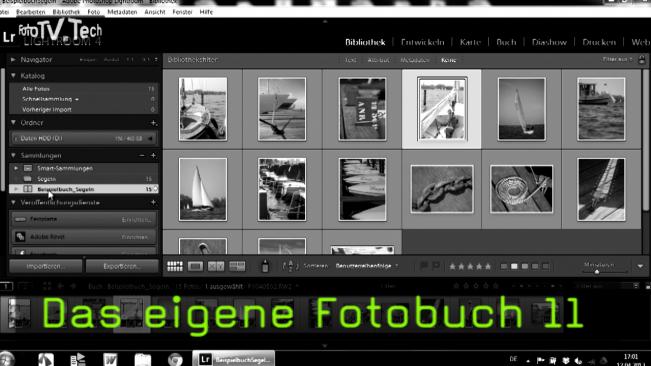Hide filmstrip via the bottom-edge arrow

point(325,345)
